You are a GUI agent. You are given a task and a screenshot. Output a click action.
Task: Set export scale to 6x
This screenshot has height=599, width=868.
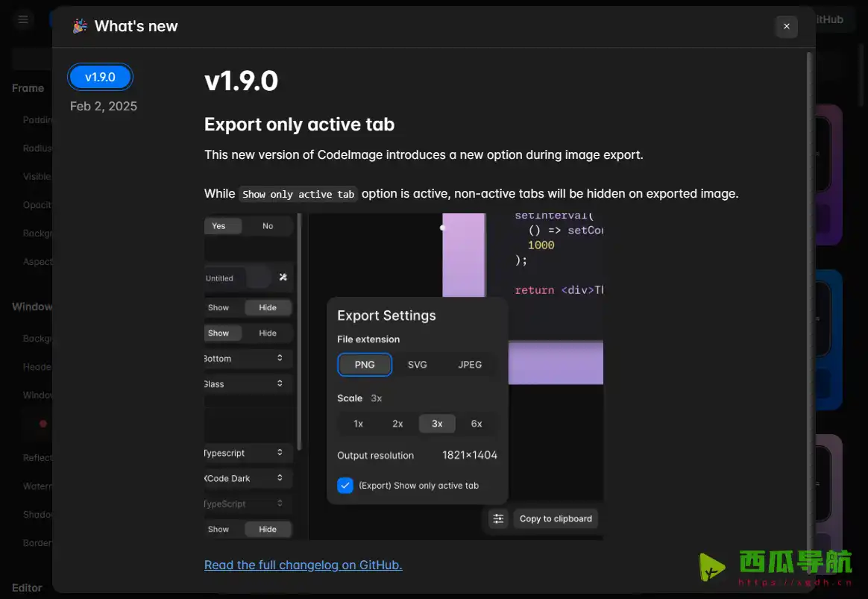coord(477,424)
